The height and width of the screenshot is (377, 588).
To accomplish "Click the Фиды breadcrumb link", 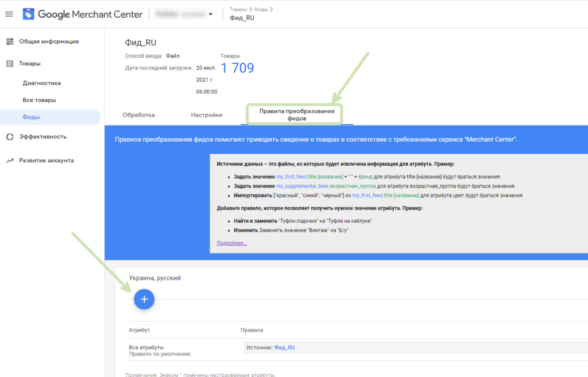I will tap(261, 9).
